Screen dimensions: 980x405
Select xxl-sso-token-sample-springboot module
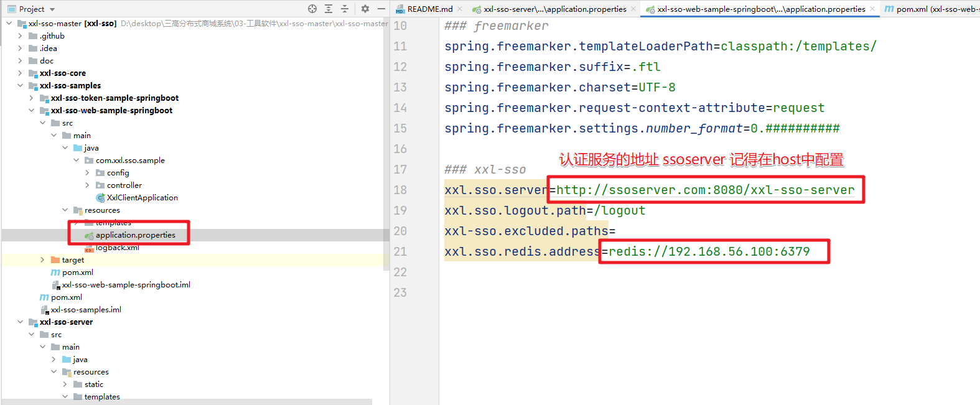pyautogui.click(x=115, y=98)
